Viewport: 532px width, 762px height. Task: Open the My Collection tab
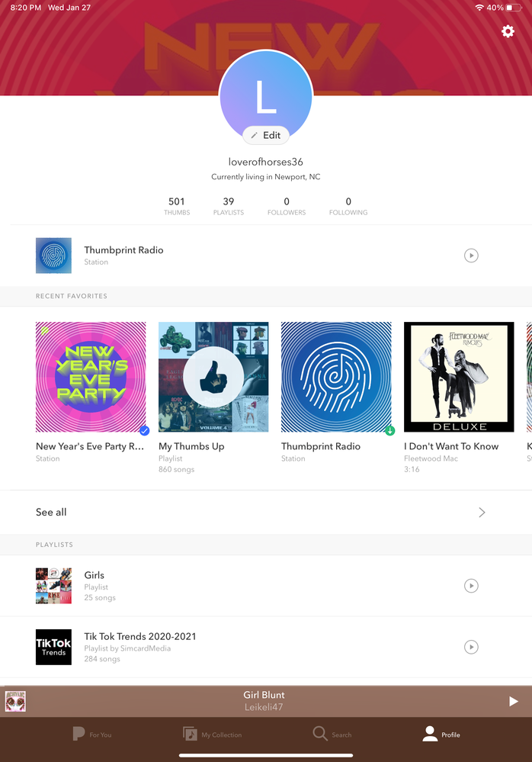(212, 735)
